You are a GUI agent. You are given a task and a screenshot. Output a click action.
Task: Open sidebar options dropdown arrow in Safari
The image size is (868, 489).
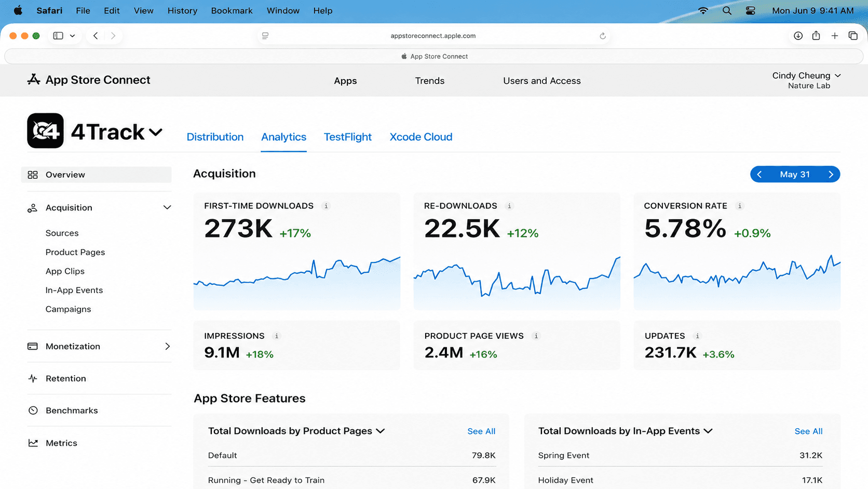coord(72,36)
